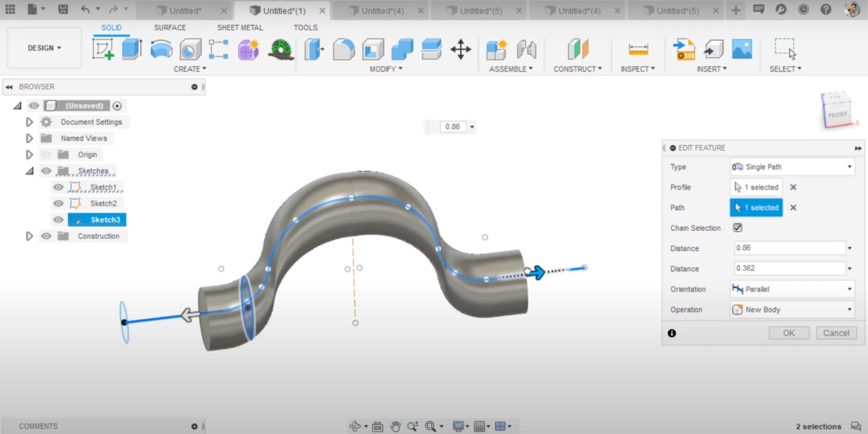Expand the Document Settings tree node
868x434 pixels.
tap(30, 122)
